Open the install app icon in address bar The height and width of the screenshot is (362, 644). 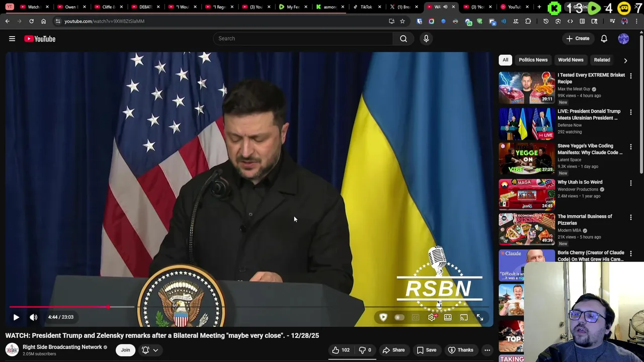pyautogui.click(x=391, y=21)
